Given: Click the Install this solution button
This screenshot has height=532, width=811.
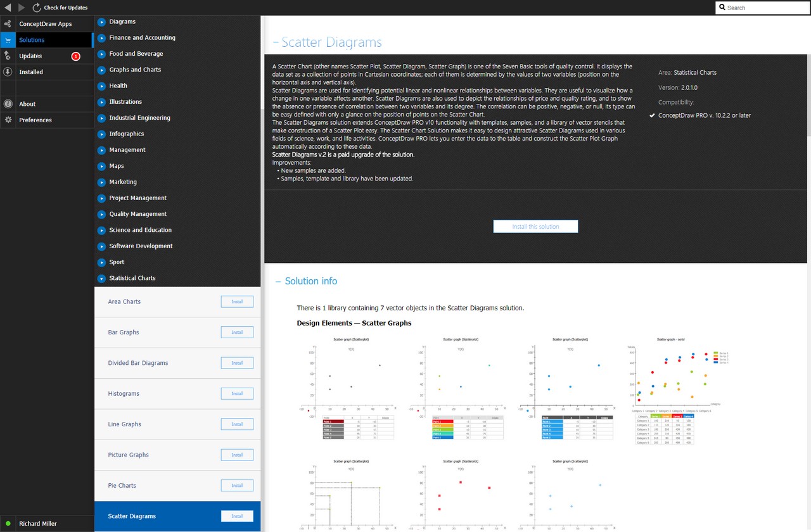Looking at the screenshot, I should [x=535, y=227].
